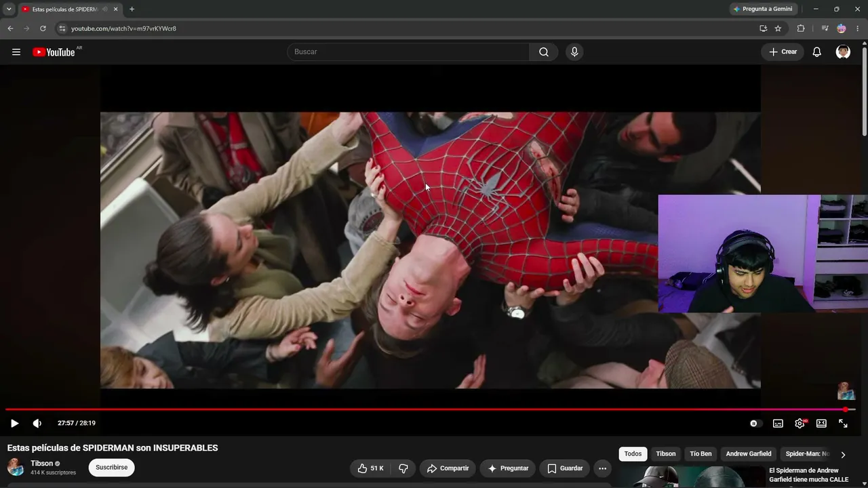Open the YouTube account avatar menu
Image resolution: width=868 pixels, height=488 pixels.
tap(843, 52)
